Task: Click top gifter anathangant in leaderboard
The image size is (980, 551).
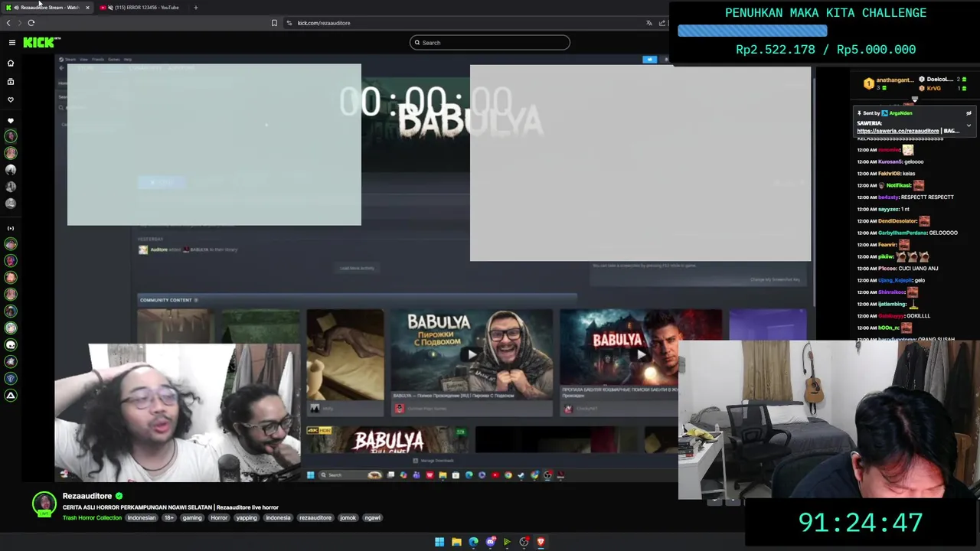Action: click(x=894, y=80)
